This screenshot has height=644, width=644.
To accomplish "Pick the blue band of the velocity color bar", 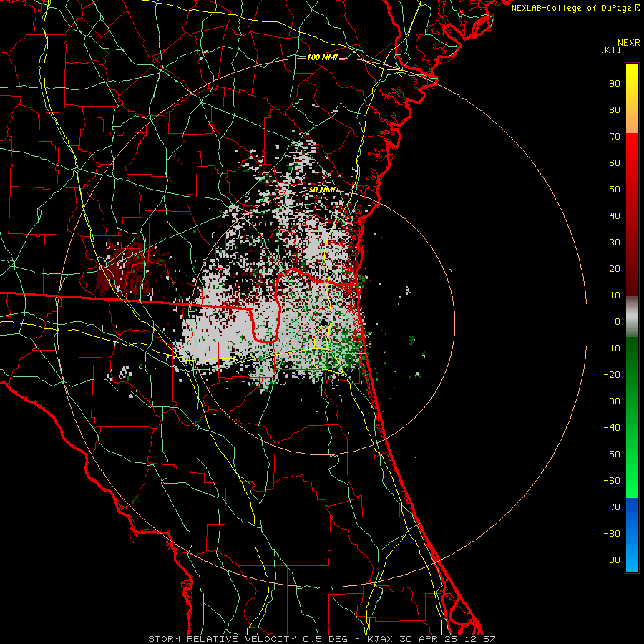I will (x=632, y=535).
